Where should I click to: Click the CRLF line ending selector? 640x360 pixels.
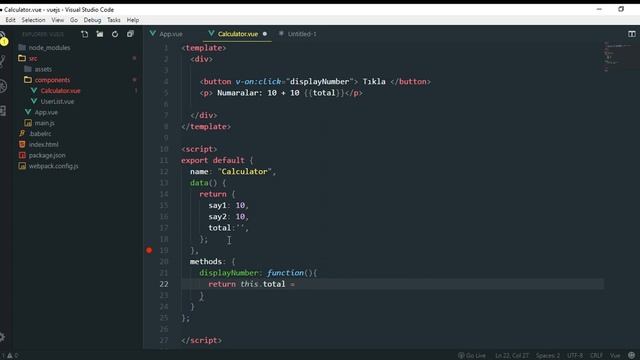coord(596,356)
